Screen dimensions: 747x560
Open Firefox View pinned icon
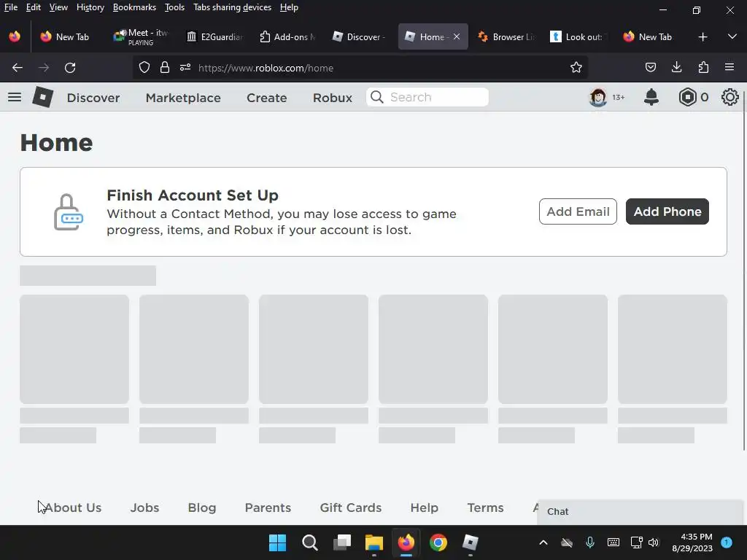pos(15,36)
